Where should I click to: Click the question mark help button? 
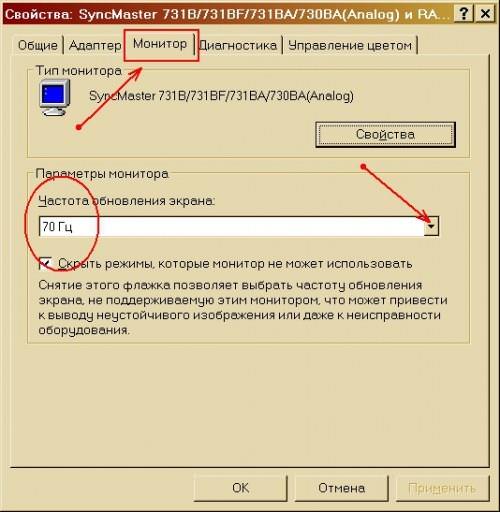(x=464, y=14)
